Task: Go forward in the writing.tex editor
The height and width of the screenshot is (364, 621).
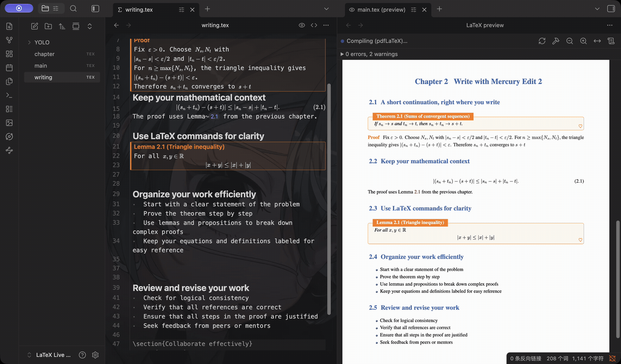Action: (129, 25)
